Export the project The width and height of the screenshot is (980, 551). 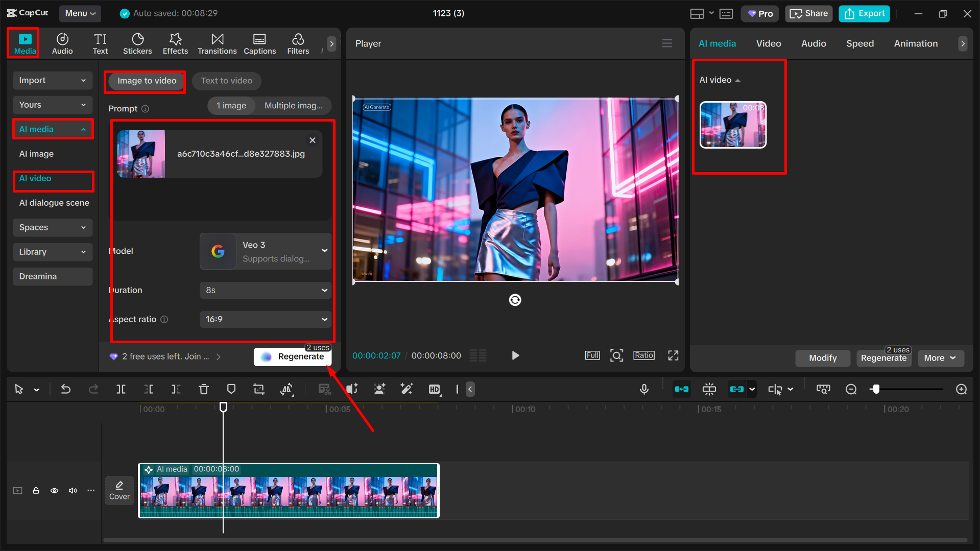coord(864,13)
